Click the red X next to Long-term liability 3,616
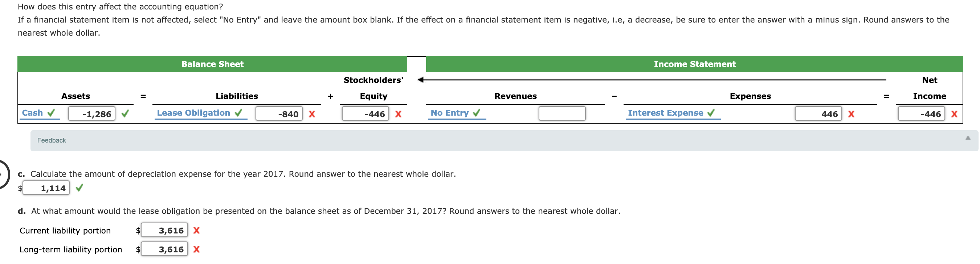The image size is (980, 264). [x=196, y=249]
